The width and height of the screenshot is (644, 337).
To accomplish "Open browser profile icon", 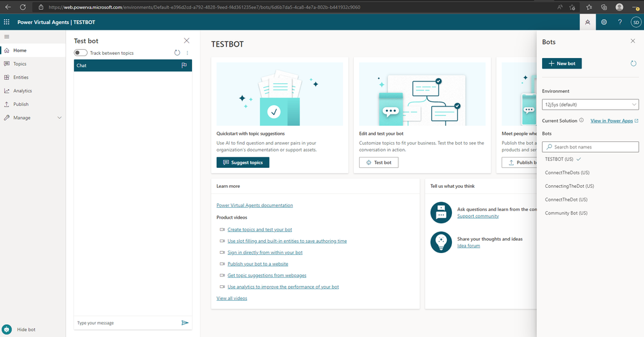I will (620, 7).
